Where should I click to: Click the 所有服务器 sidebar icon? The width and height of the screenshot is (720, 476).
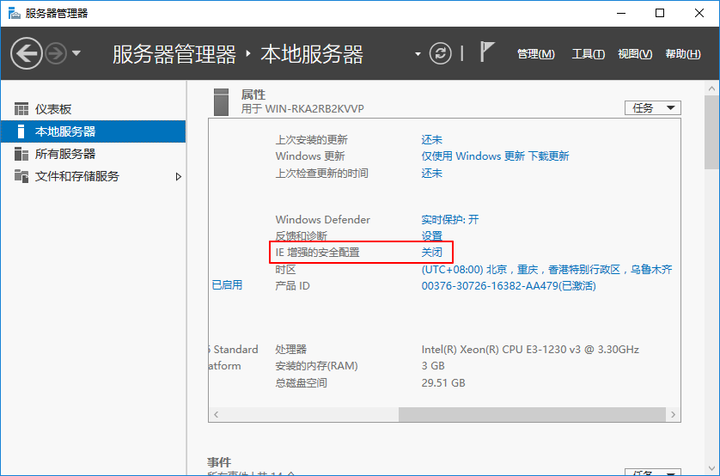coord(21,154)
